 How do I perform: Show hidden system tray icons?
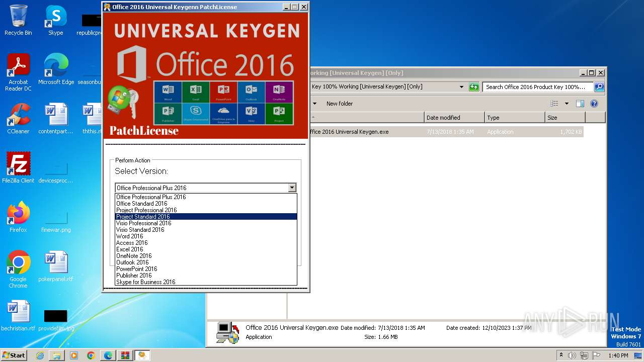click(x=561, y=355)
